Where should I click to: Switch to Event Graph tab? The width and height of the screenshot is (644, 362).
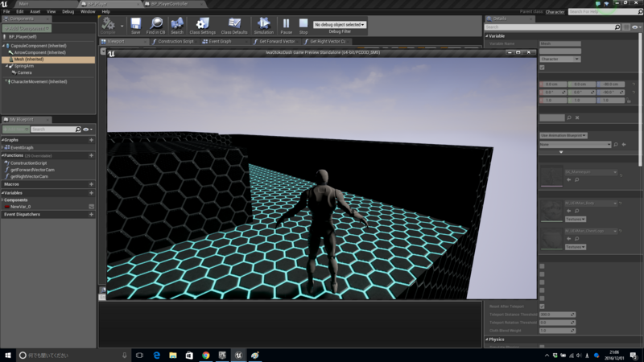tap(220, 42)
